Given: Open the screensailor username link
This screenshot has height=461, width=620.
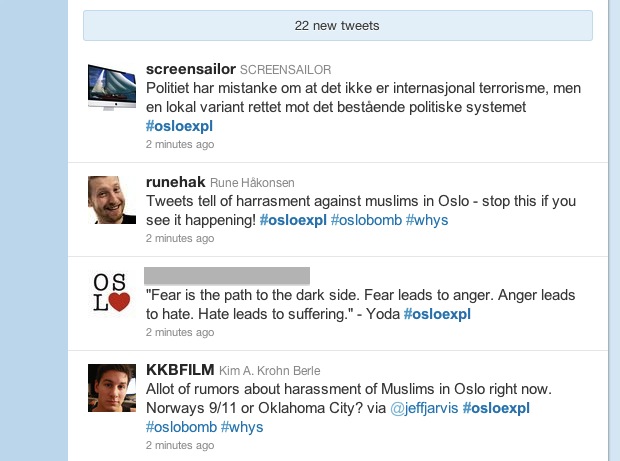Looking at the screenshot, I should click(191, 69).
